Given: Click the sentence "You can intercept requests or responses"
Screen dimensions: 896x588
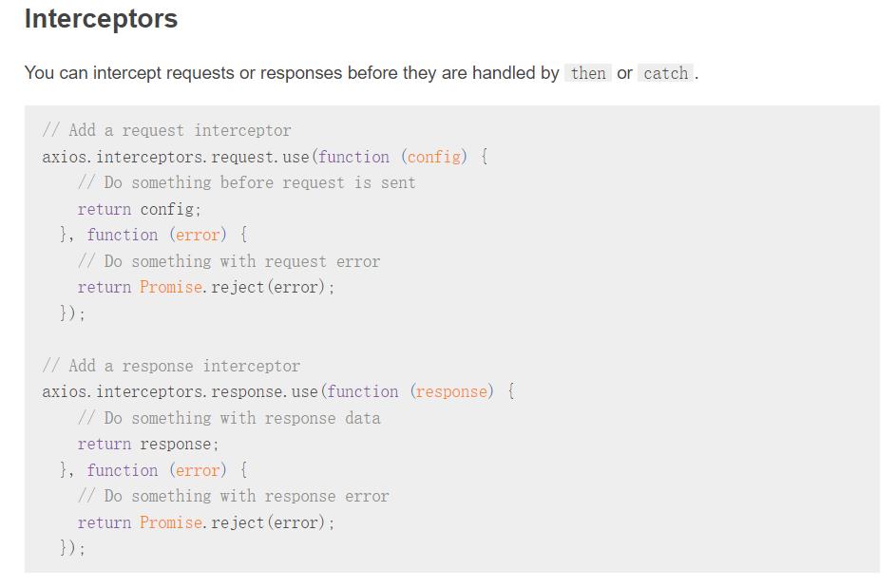Looking at the screenshot, I should click(190, 73).
